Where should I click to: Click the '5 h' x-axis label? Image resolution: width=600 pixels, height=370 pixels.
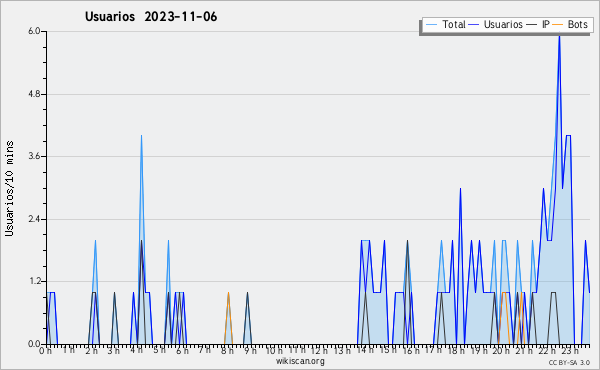(x=159, y=350)
